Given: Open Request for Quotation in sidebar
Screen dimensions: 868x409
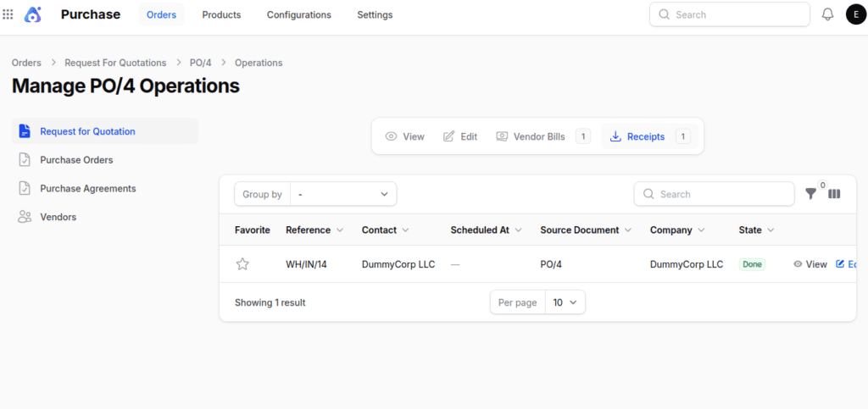Looking at the screenshot, I should [x=105, y=131].
